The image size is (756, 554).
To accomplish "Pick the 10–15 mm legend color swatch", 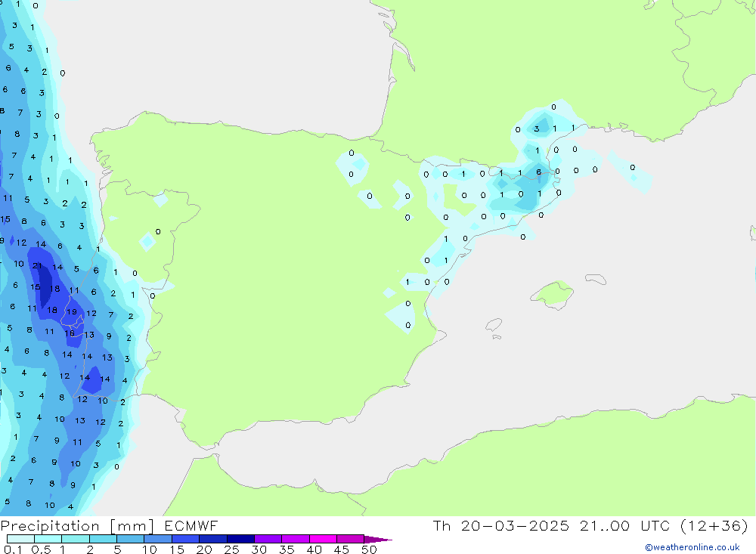I will [158, 539].
